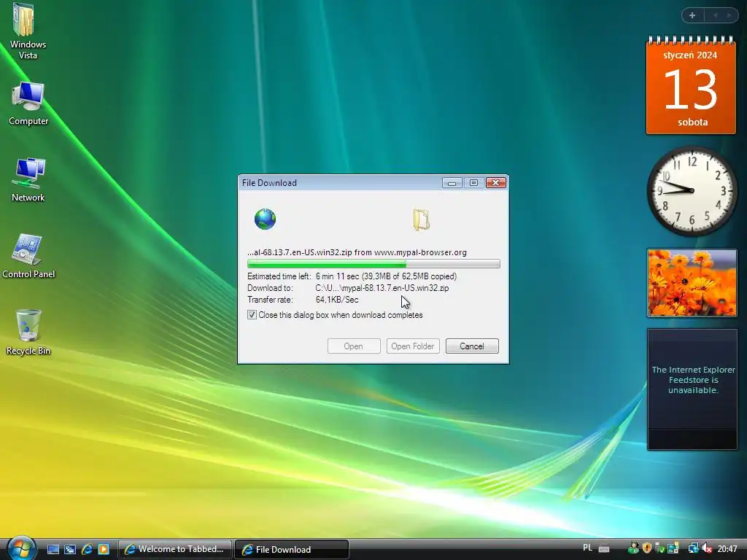
Task: Click the Download to label
Action: coord(270,288)
